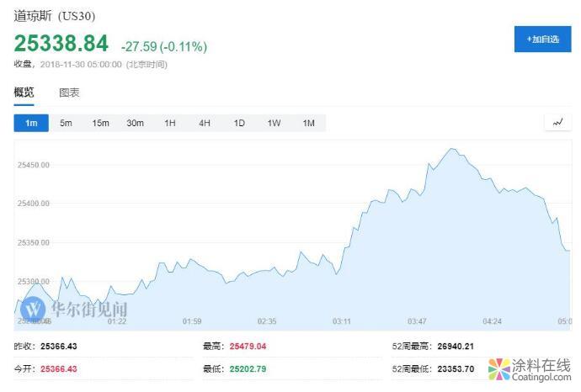
Task: Select the 1m timeframe
Action: [31, 124]
